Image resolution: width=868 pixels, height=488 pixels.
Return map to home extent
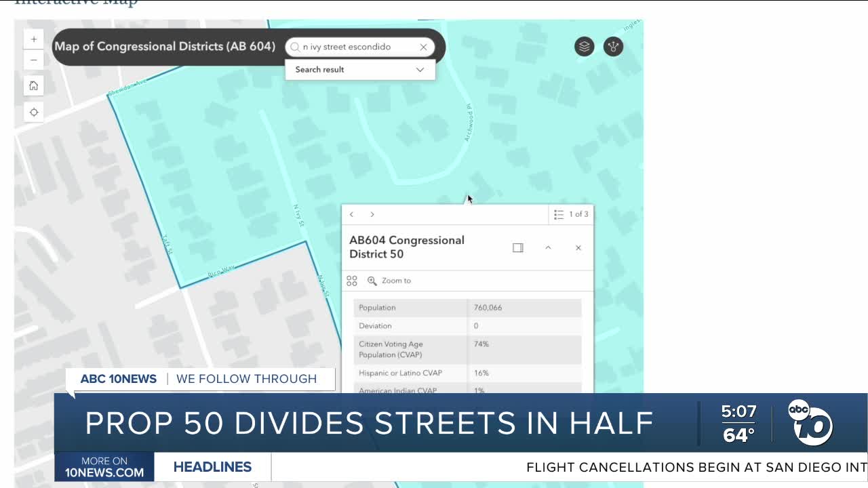34,86
